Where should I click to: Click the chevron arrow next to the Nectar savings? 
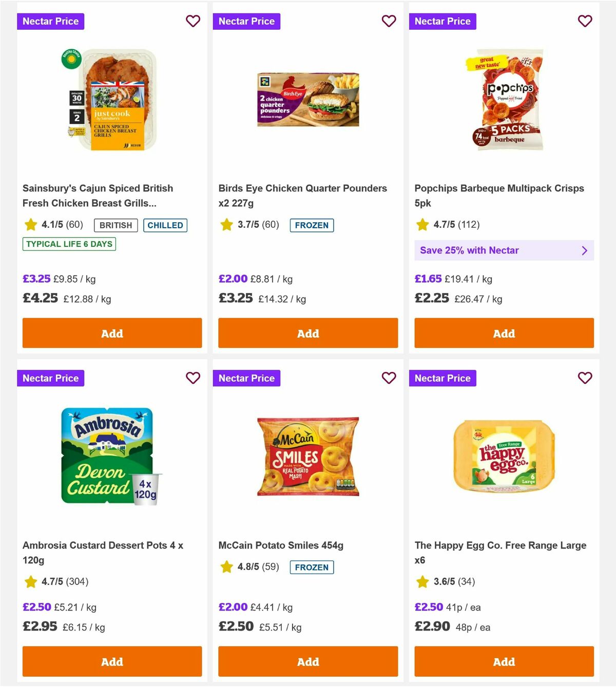[584, 250]
